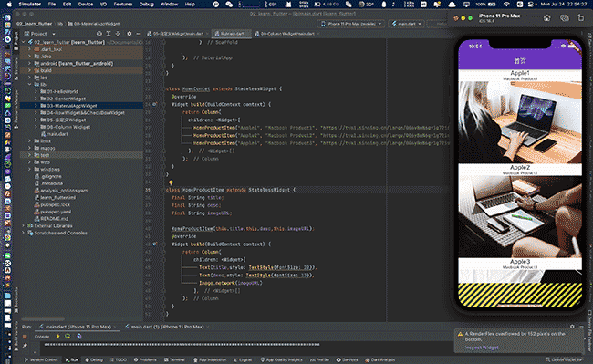The image size is (593, 364).
Task: Open the Project vertical tool tab
Action: coord(16,41)
